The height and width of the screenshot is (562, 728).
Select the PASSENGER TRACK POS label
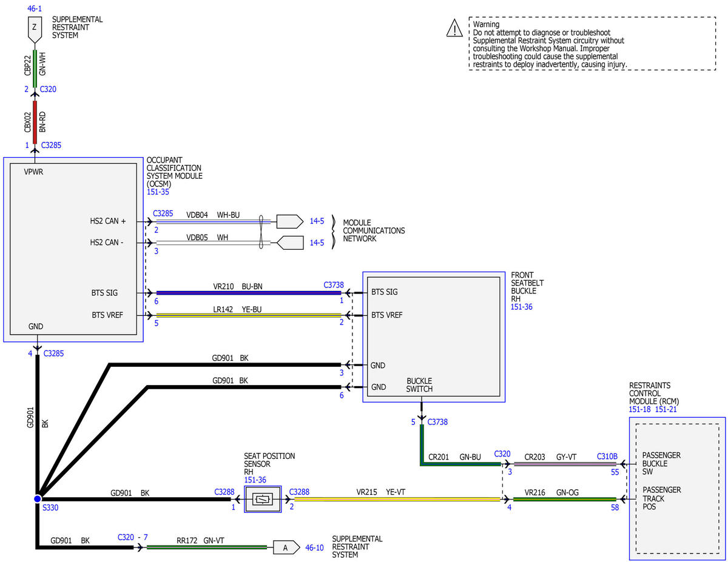(661, 498)
